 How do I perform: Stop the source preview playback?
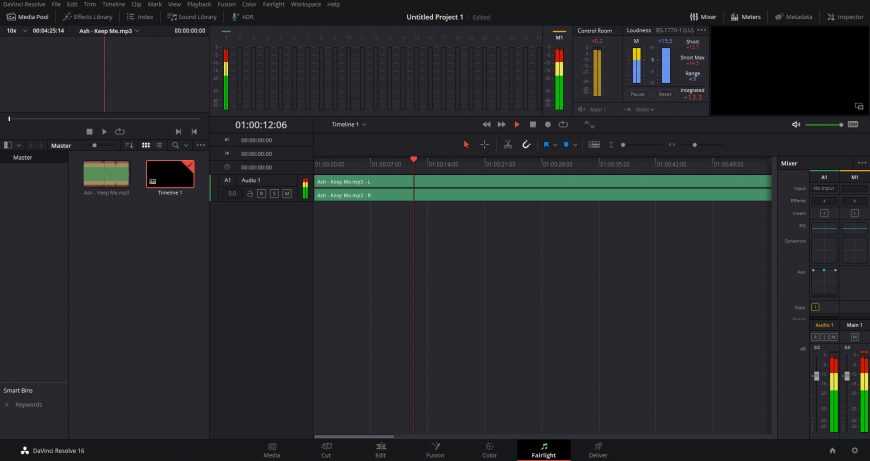(x=89, y=132)
